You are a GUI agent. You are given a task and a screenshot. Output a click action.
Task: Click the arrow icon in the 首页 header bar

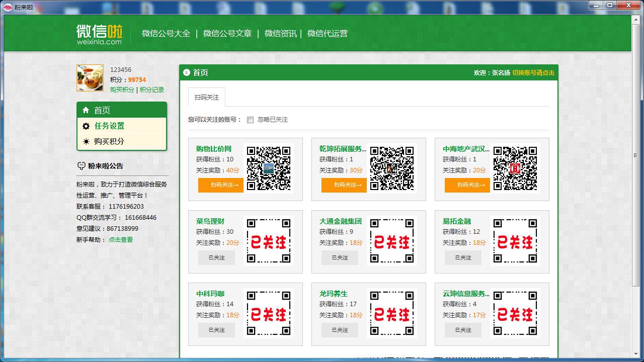tap(186, 72)
